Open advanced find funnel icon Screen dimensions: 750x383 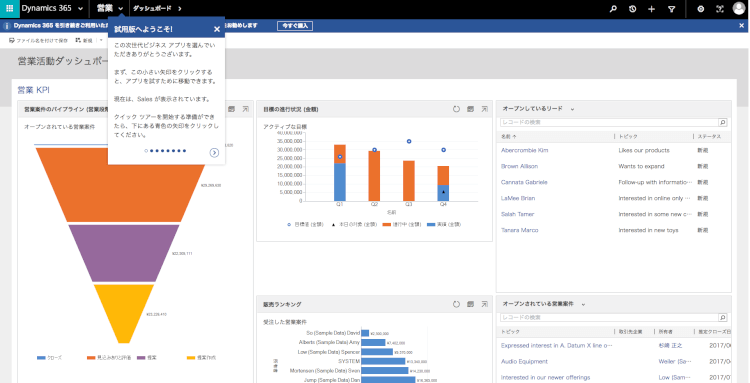672,9
